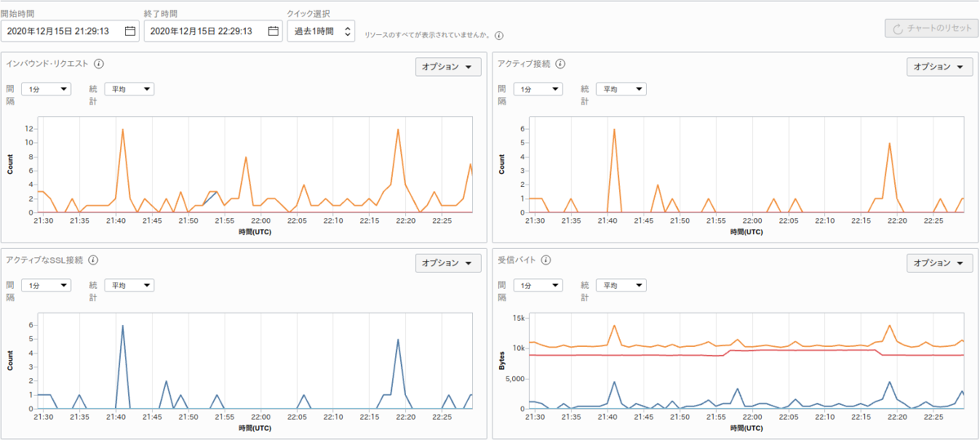Screen dimensions: 980x440
Task: Open オプション menu of インバウンド・リクエスト chart
Action: 448,67
